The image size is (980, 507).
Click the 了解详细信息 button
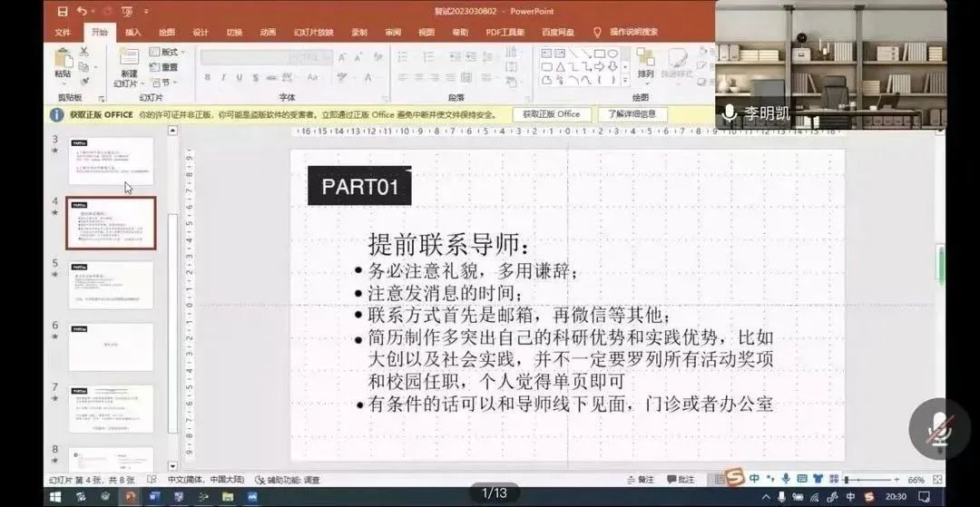point(632,114)
